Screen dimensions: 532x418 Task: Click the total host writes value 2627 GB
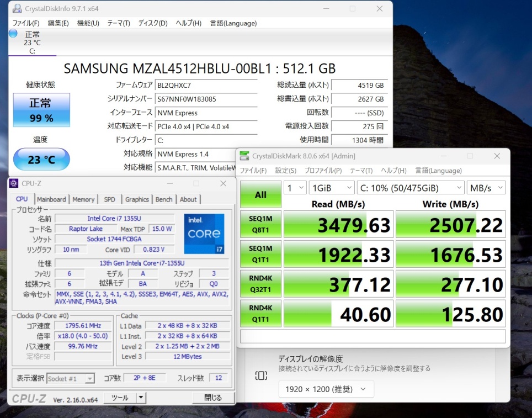pyautogui.click(x=359, y=99)
